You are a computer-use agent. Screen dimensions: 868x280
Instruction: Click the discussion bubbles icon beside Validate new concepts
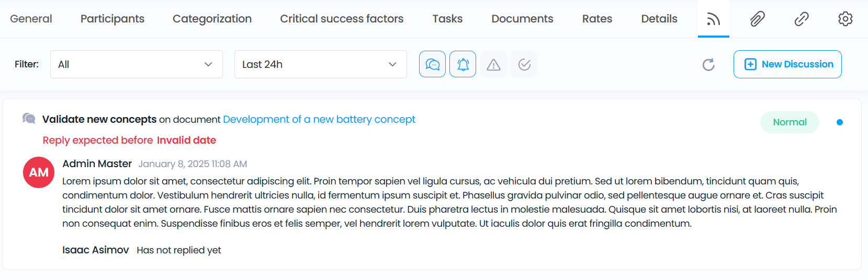pos(29,119)
